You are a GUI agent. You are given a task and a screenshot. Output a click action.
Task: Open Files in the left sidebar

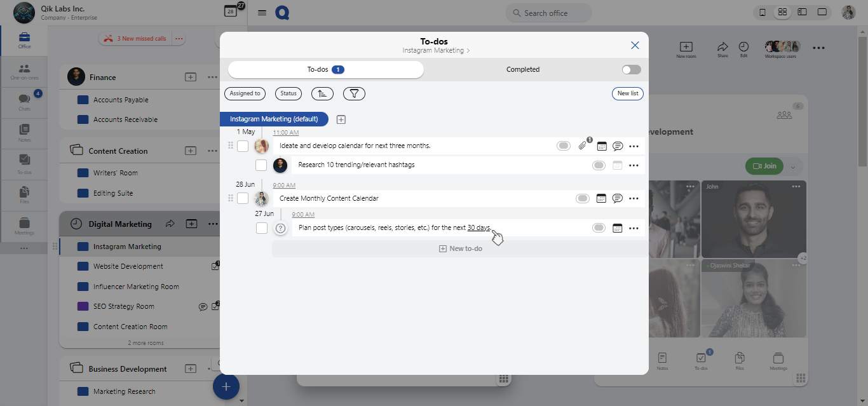coord(24,195)
